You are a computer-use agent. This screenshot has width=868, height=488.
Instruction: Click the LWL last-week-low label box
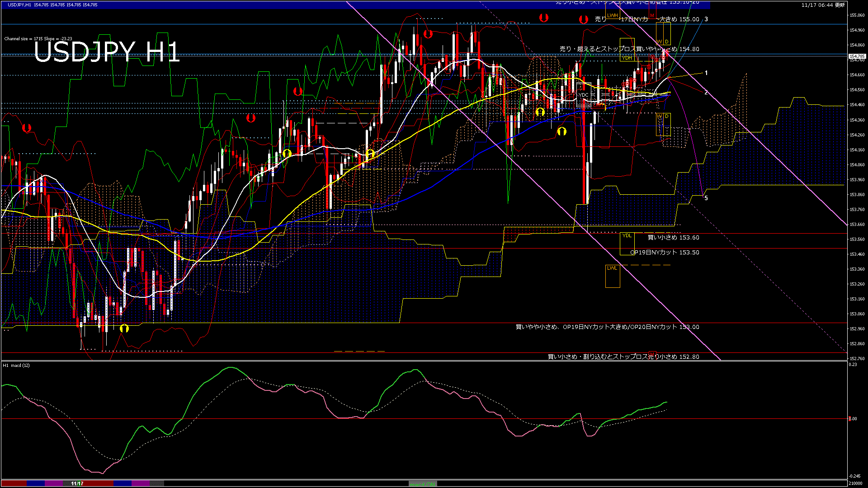[x=612, y=268]
